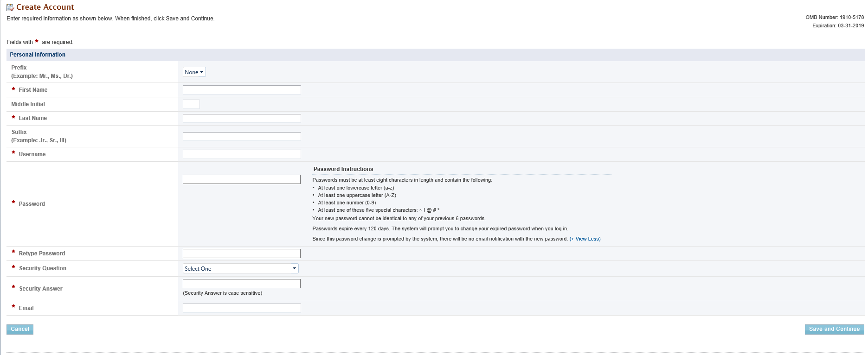Select the Last Name text field

coord(242,118)
